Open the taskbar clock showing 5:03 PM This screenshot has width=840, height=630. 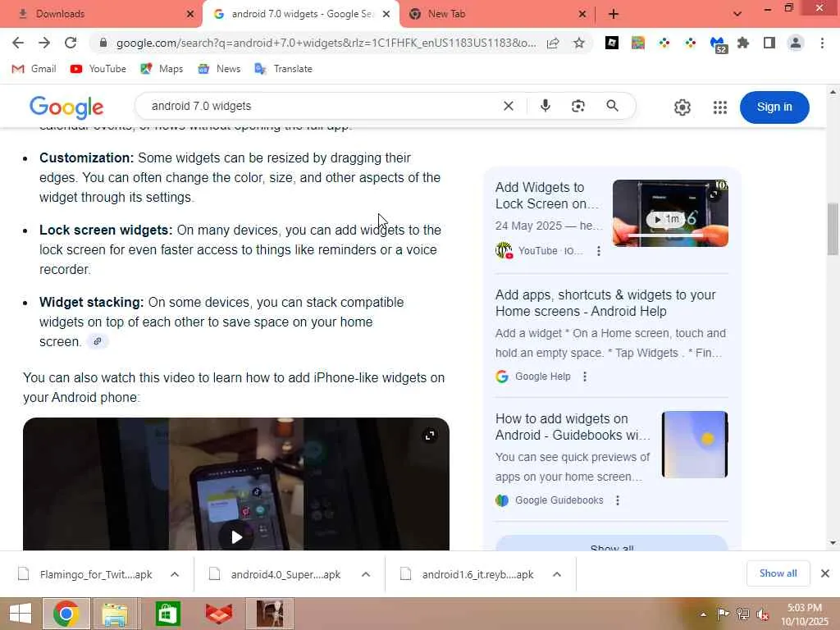(x=805, y=614)
